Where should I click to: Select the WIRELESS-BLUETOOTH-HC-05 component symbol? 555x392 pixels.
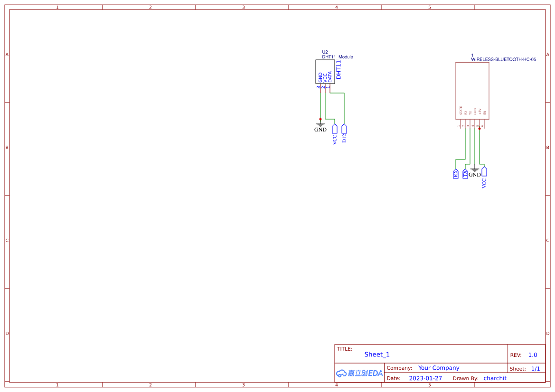pyautogui.click(x=472, y=90)
